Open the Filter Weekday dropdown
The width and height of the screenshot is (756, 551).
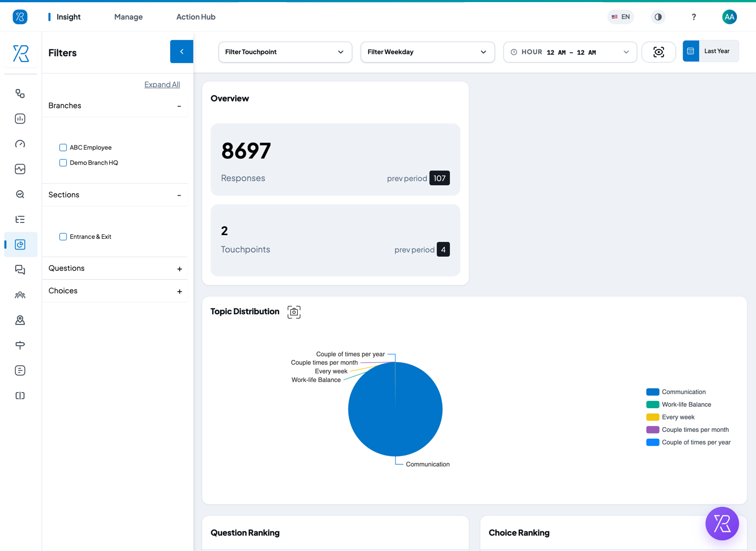point(427,52)
